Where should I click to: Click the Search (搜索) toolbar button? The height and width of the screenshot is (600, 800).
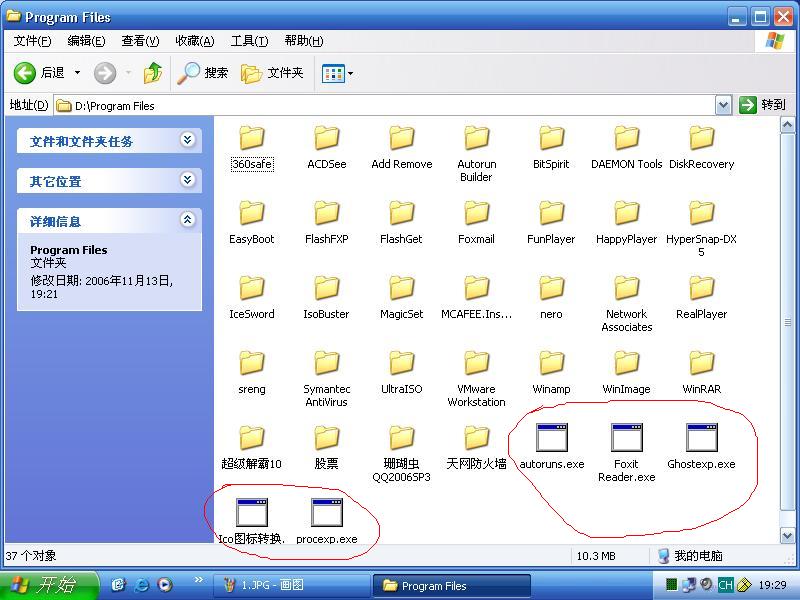pos(203,73)
